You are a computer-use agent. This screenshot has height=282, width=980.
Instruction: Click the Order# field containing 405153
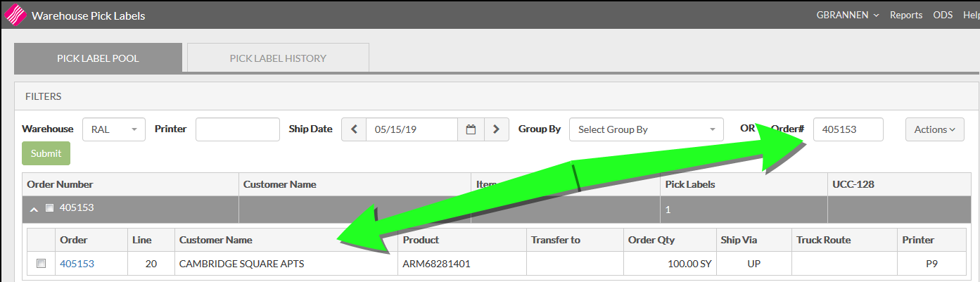(848, 129)
